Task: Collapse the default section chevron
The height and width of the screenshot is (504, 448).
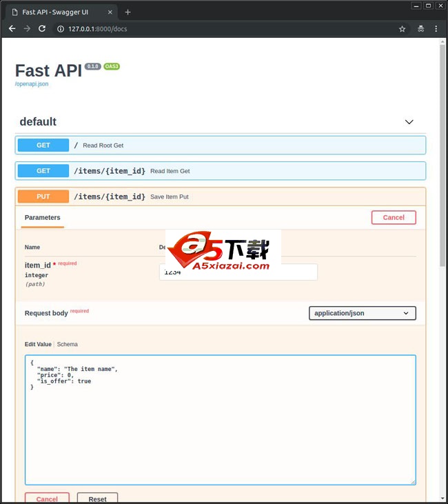Action: pyautogui.click(x=409, y=122)
